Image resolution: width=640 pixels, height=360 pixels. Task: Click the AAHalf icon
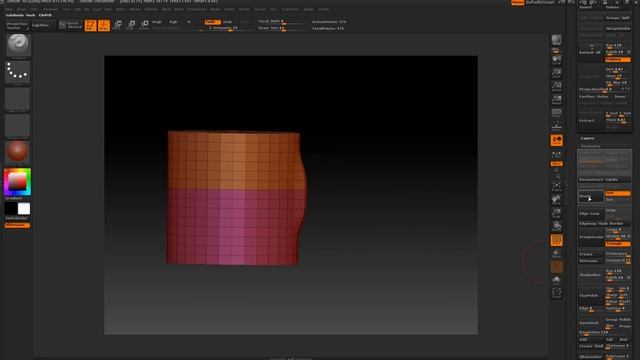pyautogui.click(x=556, y=100)
